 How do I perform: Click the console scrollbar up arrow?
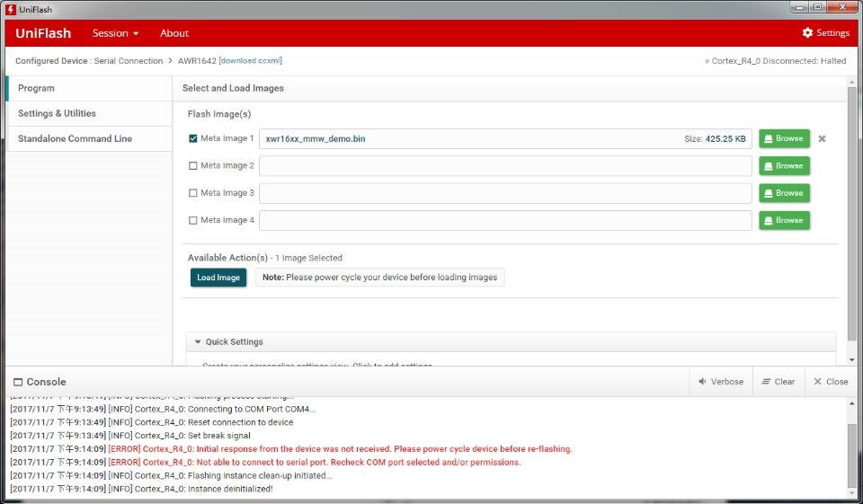(852, 403)
